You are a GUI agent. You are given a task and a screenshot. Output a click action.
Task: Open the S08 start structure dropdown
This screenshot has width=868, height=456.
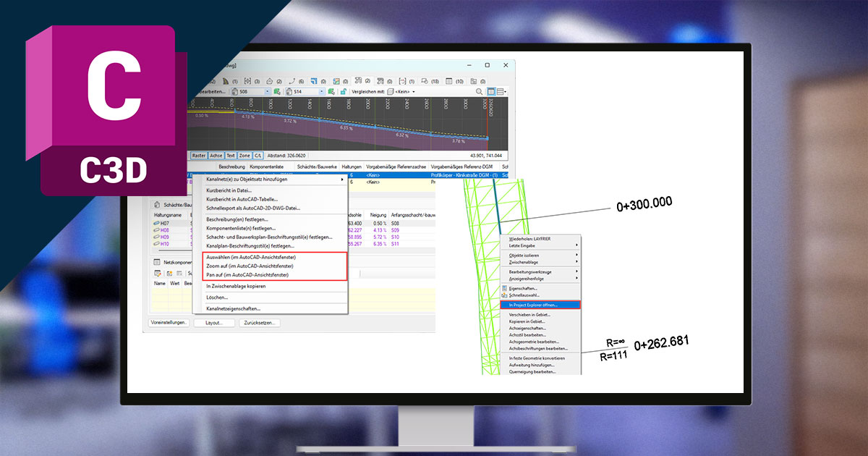click(x=268, y=92)
